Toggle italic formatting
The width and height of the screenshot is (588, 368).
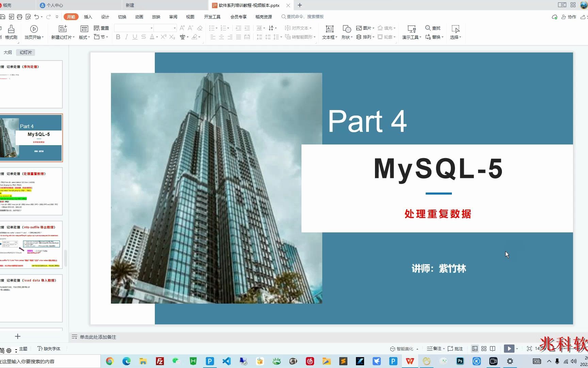tap(126, 37)
